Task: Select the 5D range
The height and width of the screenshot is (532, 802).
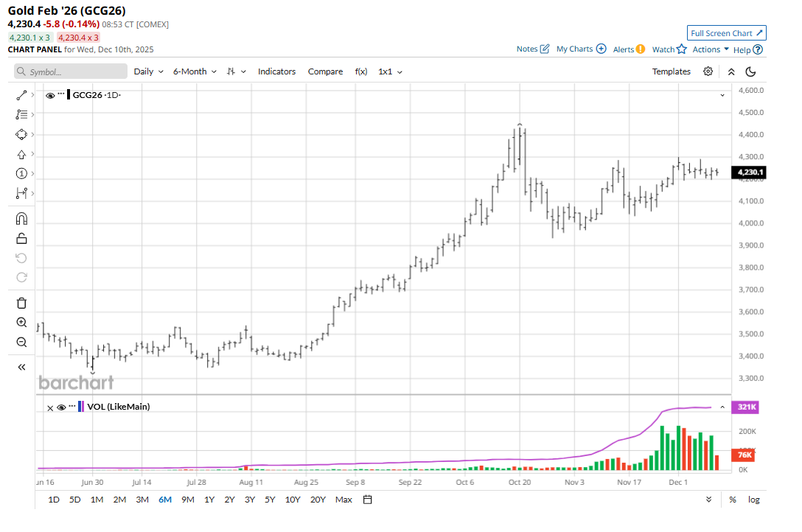Action: pos(74,500)
